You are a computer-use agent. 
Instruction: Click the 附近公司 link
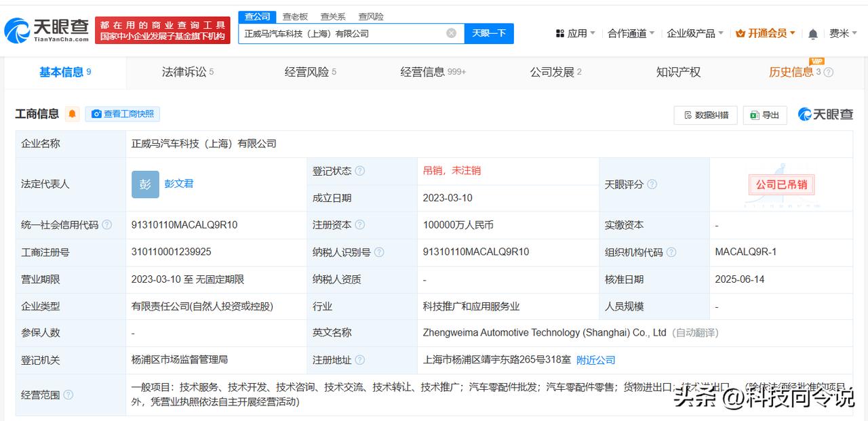pos(596,360)
